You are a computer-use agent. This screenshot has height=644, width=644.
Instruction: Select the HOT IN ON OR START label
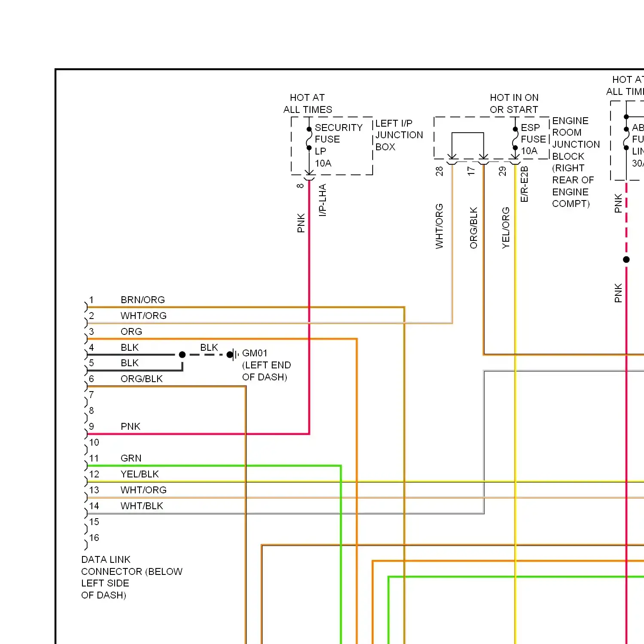tap(514, 103)
